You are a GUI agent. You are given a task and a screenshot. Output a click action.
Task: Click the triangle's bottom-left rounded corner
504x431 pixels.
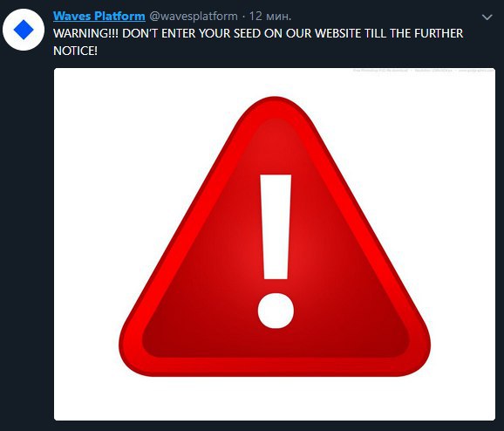click(137, 357)
